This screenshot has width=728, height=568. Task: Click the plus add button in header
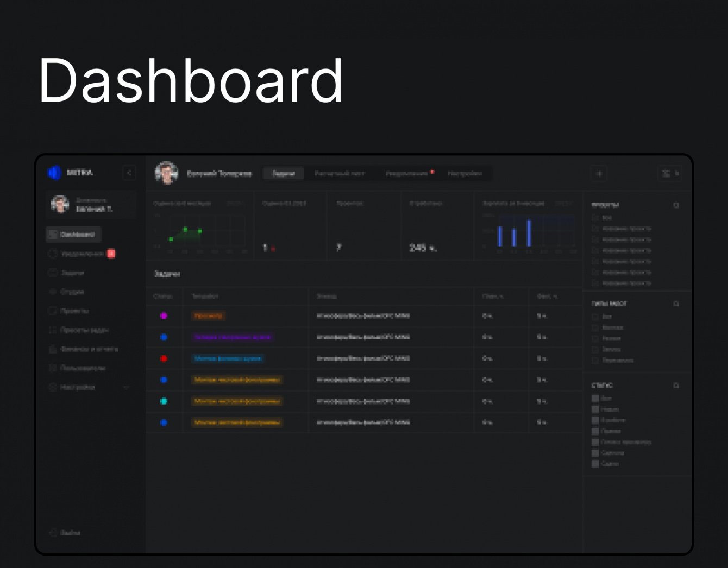pyautogui.click(x=599, y=173)
